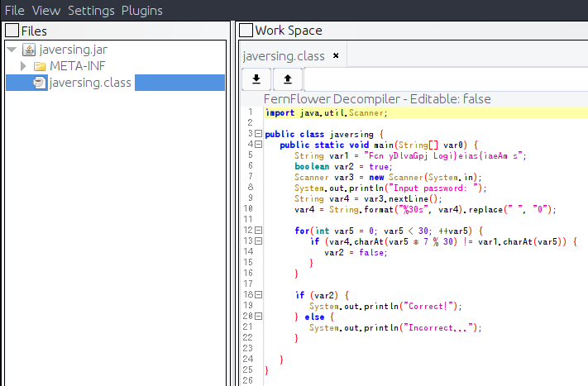The height and width of the screenshot is (386, 588).
Task: Click the META-INF folder icon
Action: tap(40, 67)
